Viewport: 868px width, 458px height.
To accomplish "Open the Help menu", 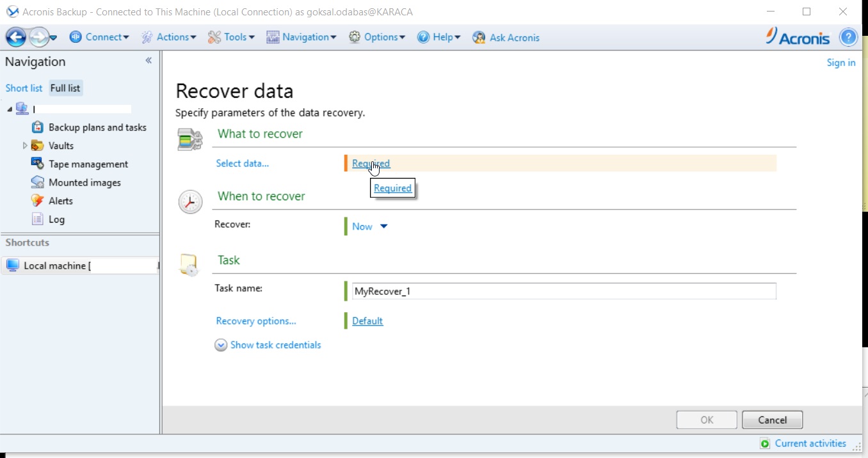I will (x=438, y=37).
